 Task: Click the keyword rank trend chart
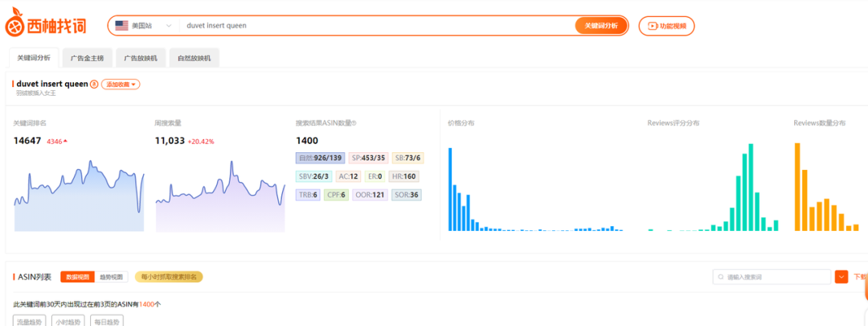click(x=79, y=196)
